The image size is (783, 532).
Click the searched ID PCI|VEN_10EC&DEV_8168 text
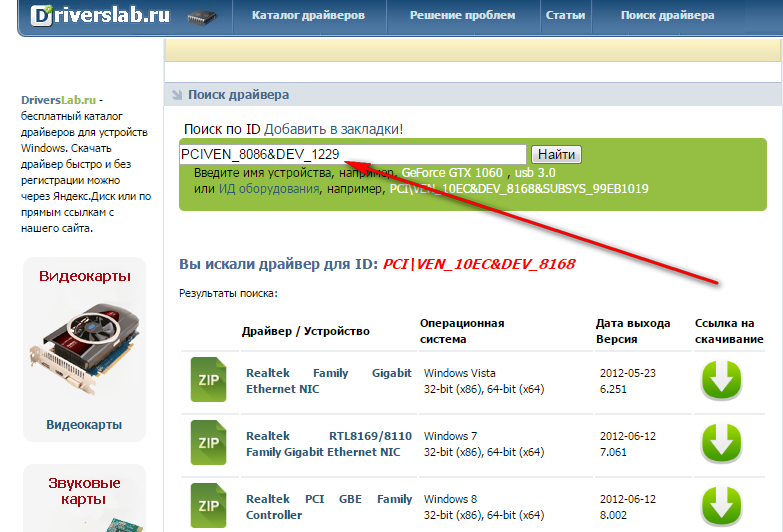pyautogui.click(x=479, y=264)
